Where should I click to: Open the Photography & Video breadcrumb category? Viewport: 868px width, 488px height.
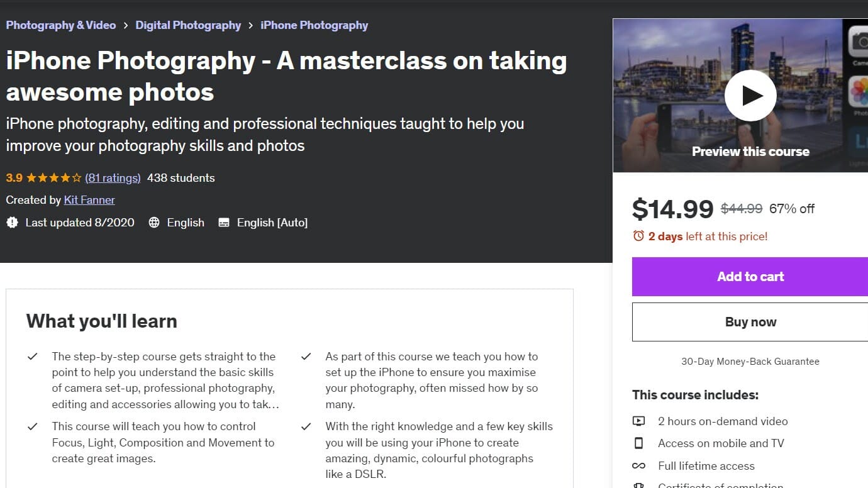(61, 25)
